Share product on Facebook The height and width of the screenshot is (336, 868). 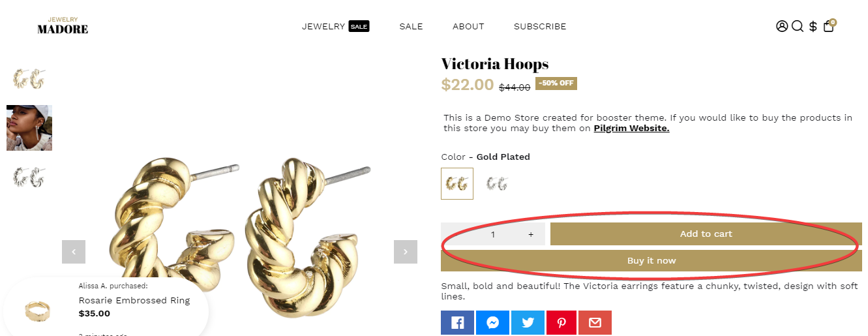(x=458, y=323)
